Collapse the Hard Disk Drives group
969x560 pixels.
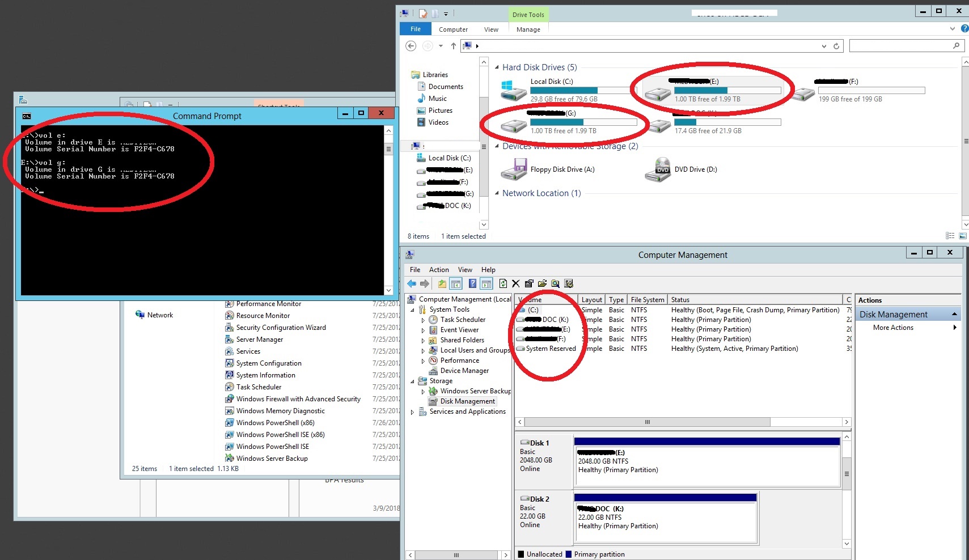[497, 67]
